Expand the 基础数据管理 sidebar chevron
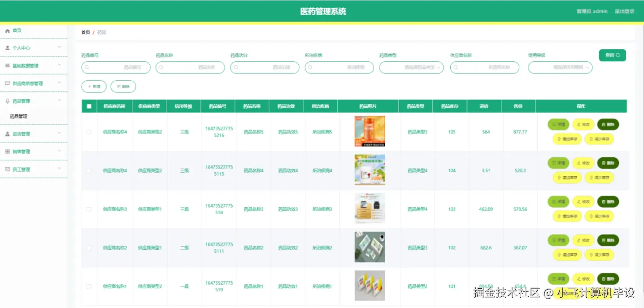 click(60, 65)
